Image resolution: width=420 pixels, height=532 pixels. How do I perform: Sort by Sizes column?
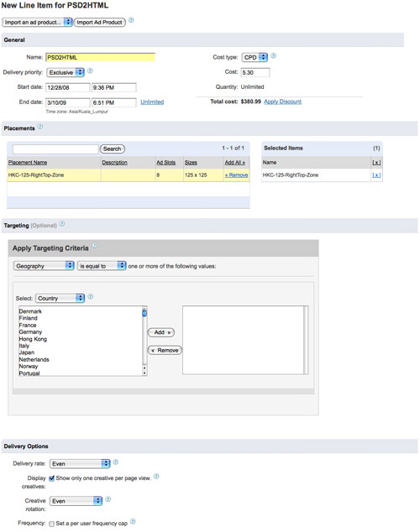pos(191,163)
